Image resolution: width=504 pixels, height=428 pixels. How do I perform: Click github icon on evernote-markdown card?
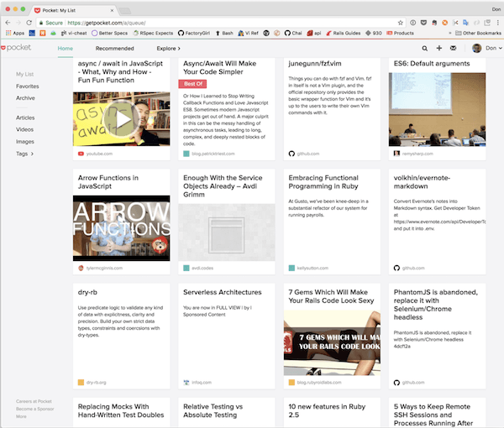point(396,268)
